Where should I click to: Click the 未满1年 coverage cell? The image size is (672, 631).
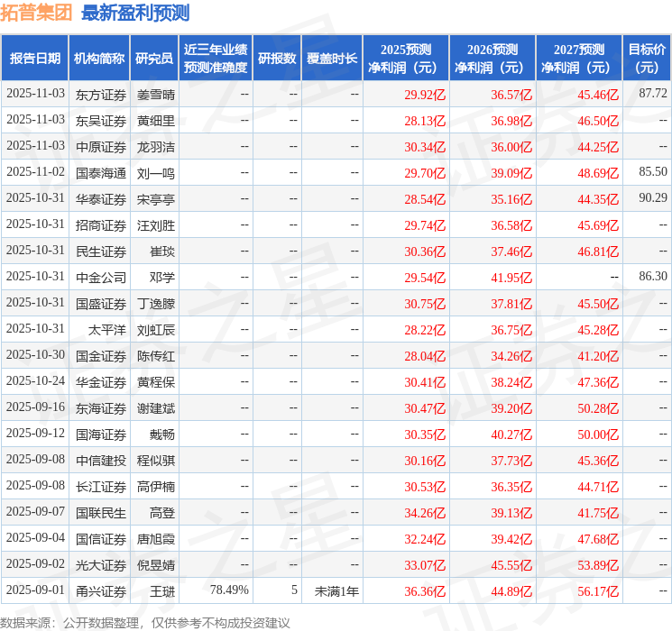click(336, 591)
